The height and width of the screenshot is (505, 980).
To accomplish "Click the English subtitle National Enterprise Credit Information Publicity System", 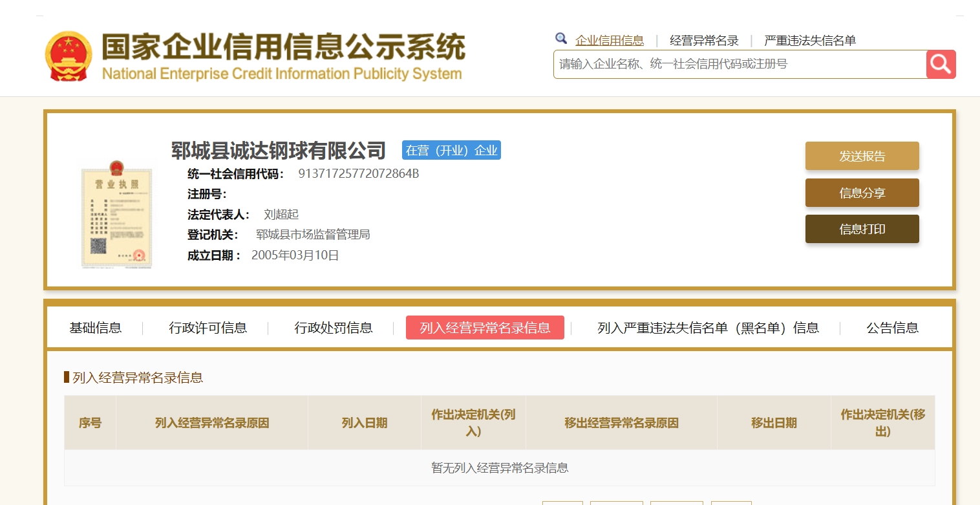I will (282, 74).
